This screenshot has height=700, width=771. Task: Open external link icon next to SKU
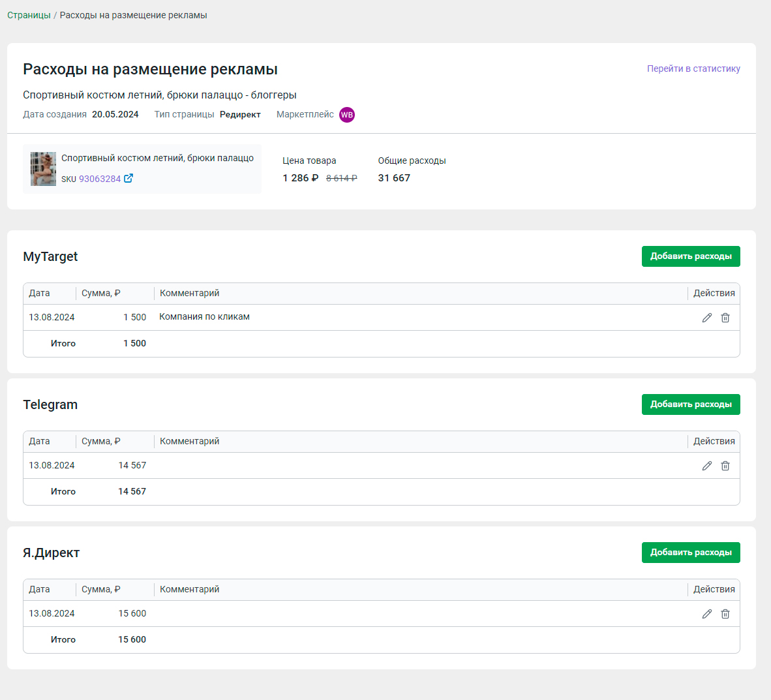point(128,178)
